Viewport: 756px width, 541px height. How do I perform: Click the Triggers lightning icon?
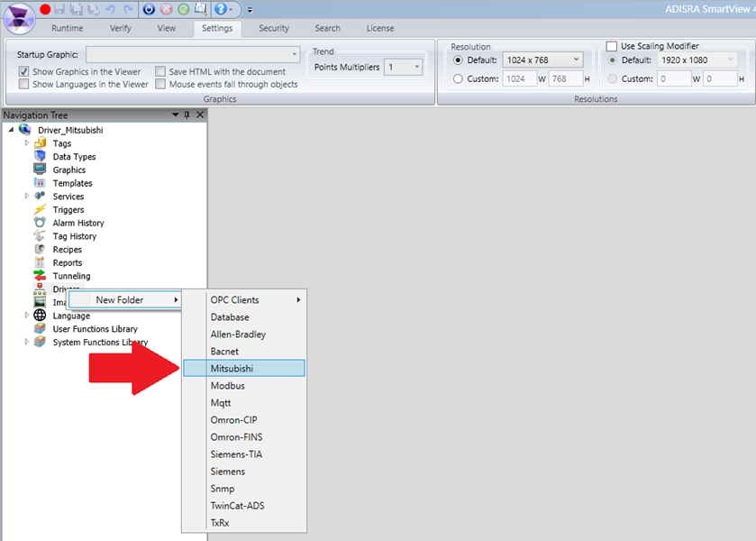click(40, 209)
